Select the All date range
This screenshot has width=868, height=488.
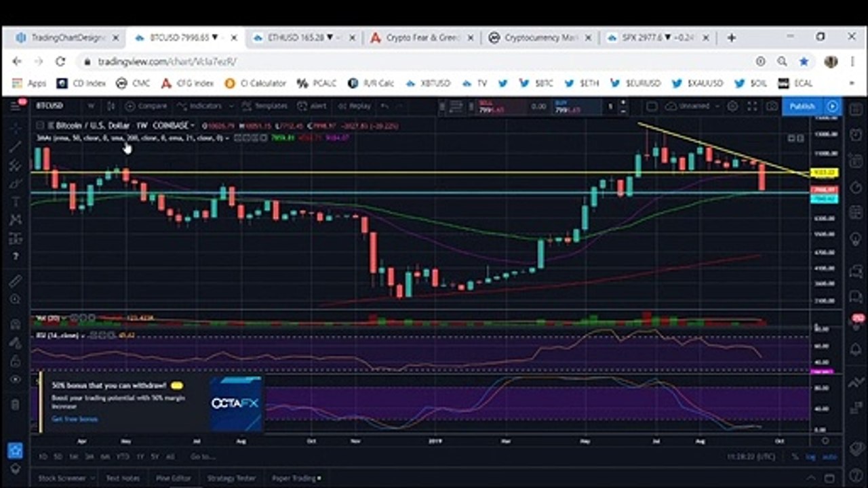click(170, 457)
